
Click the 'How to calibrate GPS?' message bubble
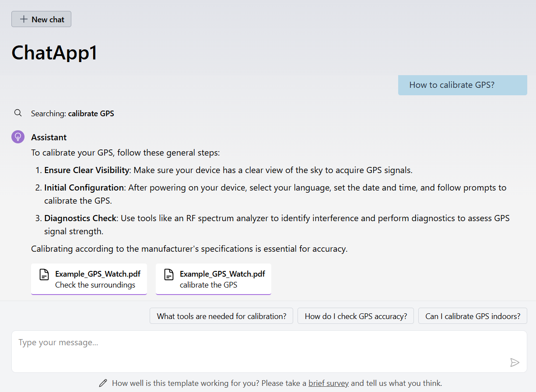pos(462,85)
